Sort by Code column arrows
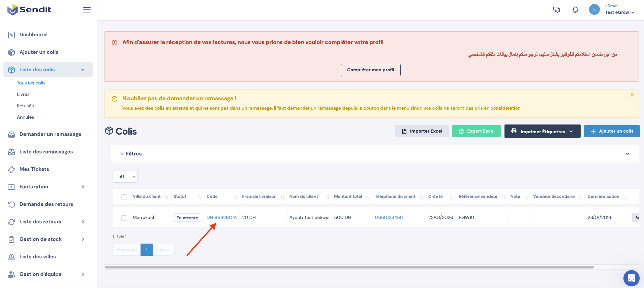Image resolution: width=644 pixels, height=288 pixels. (235, 197)
